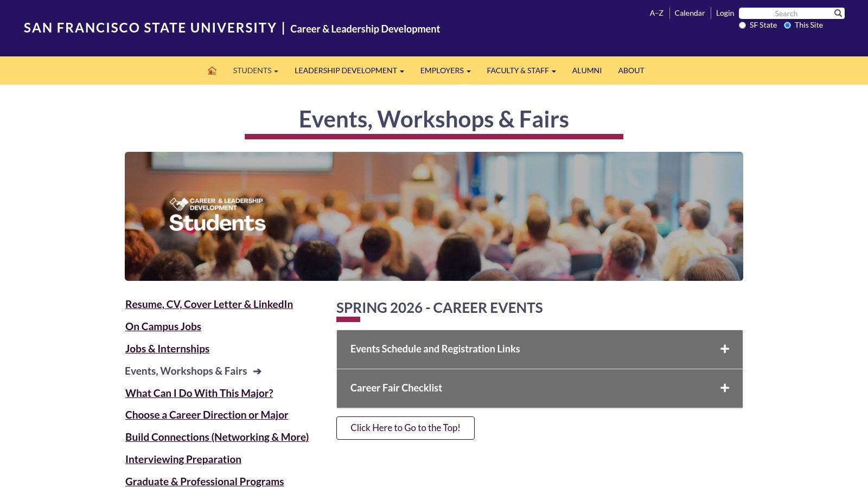Open What Can I Do With This Major?

click(x=199, y=393)
